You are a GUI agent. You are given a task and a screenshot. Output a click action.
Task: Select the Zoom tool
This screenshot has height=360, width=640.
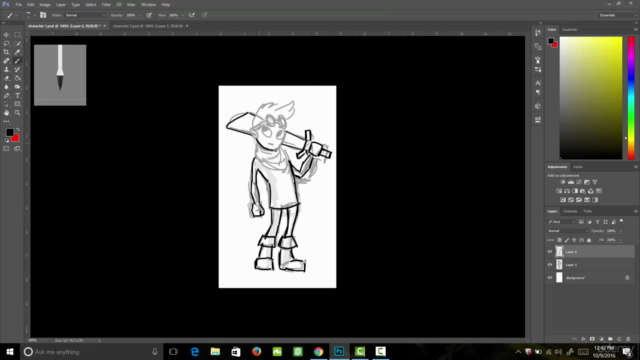(x=17, y=113)
